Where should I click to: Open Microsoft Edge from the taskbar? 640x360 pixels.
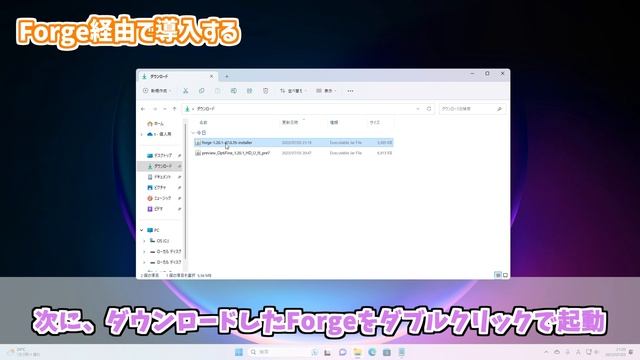pos(372,352)
